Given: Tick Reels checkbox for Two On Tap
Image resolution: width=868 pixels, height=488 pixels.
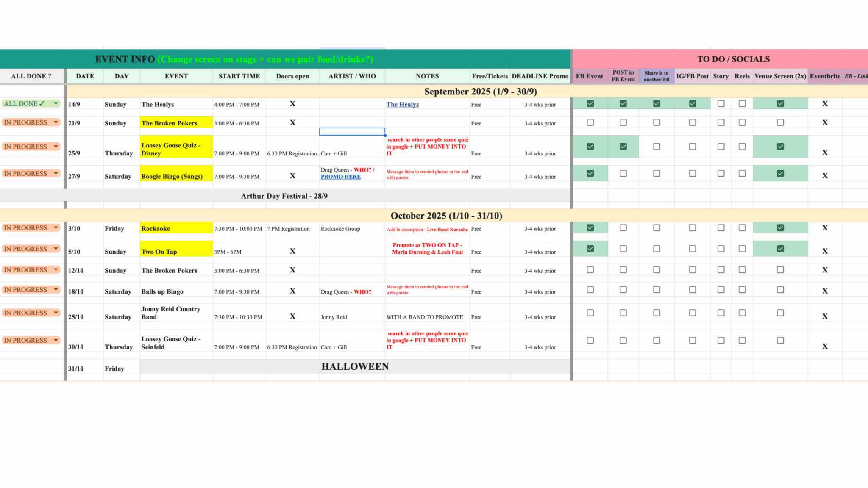Looking at the screenshot, I should point(742,249).
